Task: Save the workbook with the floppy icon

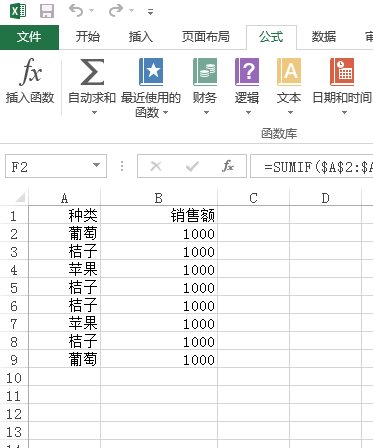Action: (47, 11)
